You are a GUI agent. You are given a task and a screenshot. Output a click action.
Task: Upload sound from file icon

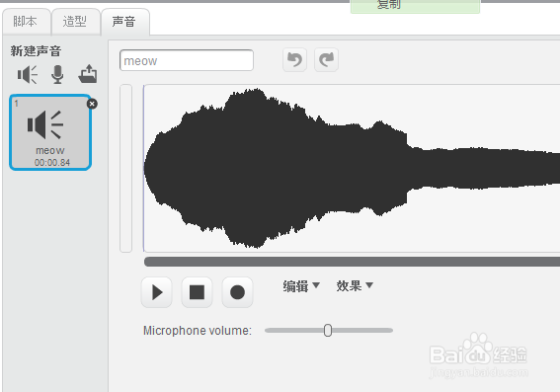pyautogui.click(x=88, y=74)
